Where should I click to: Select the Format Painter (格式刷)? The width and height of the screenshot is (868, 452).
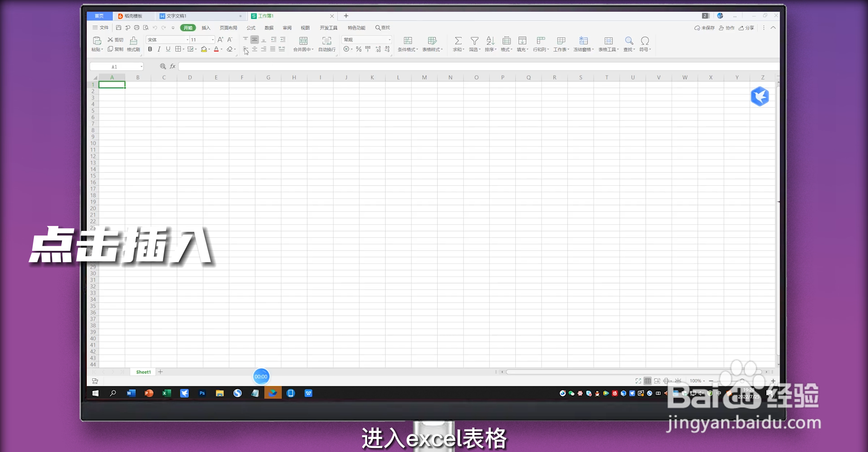(133, 44)
